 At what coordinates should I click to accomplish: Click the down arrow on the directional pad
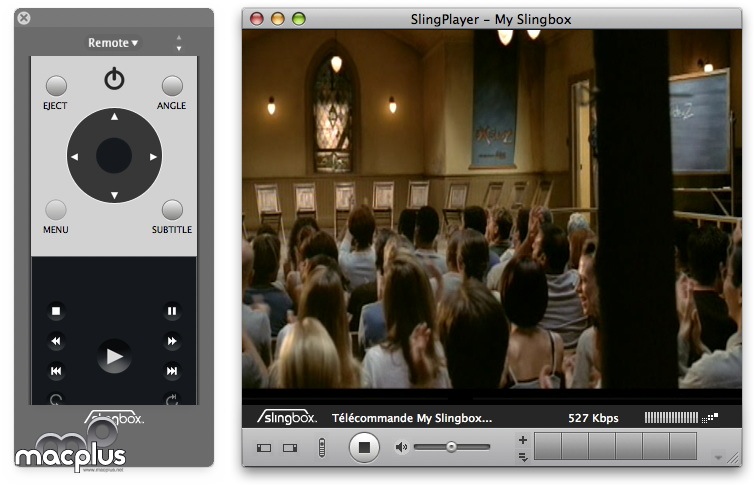point(114,195)
